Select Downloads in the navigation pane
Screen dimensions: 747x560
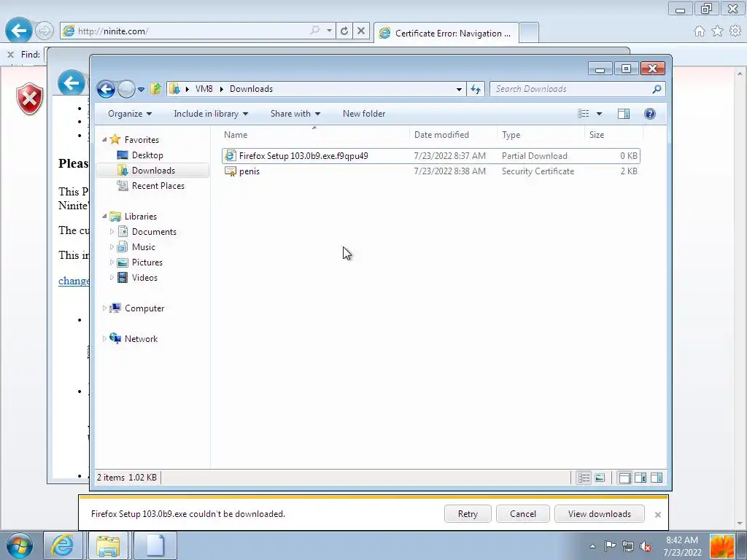coord(153,171)
